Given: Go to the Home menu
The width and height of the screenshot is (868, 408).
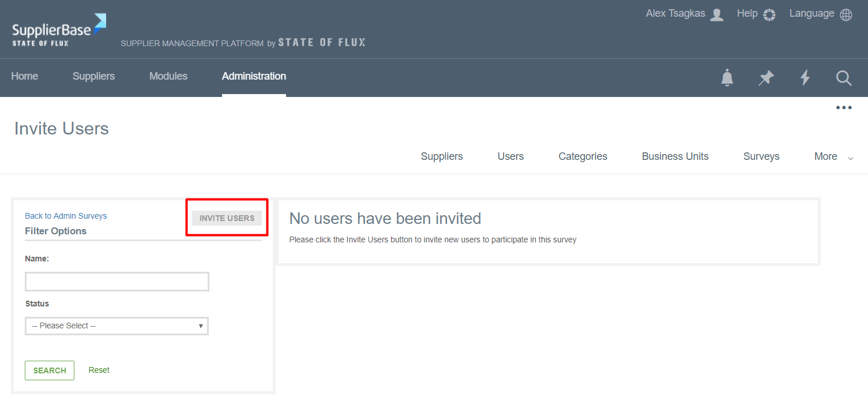Looking at the screenshot, I should coord(25,76).
